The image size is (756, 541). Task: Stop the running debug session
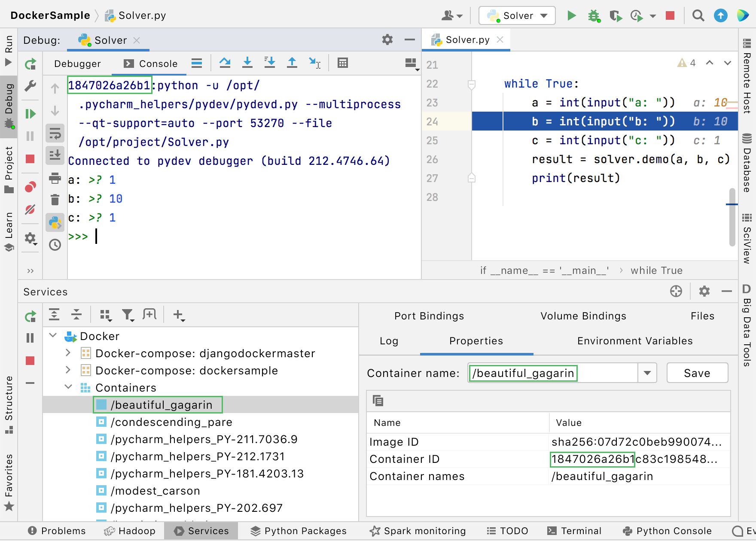[30, 159]
